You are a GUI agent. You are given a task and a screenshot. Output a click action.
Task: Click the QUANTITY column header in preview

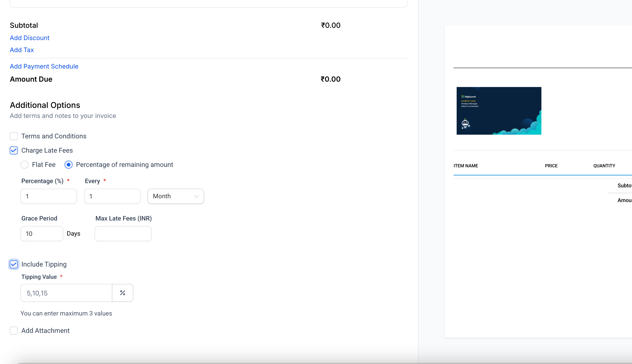coord(604,166)
